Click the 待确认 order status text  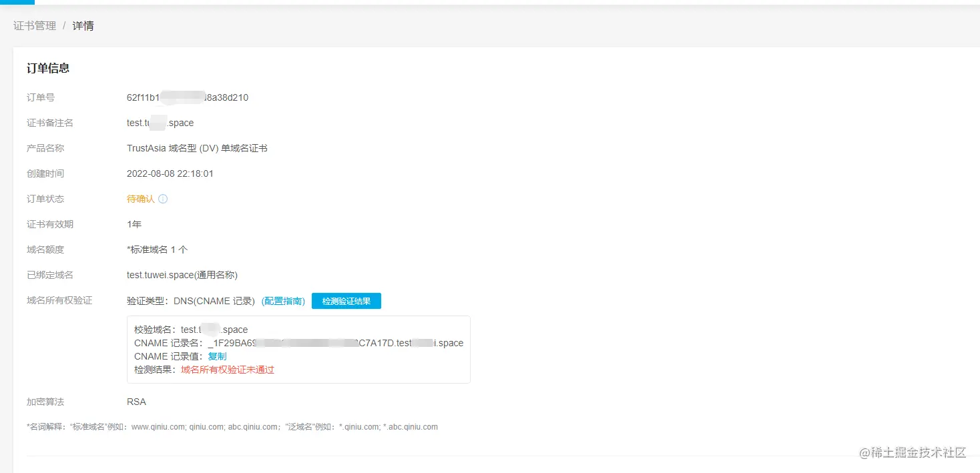click(140, 199)
